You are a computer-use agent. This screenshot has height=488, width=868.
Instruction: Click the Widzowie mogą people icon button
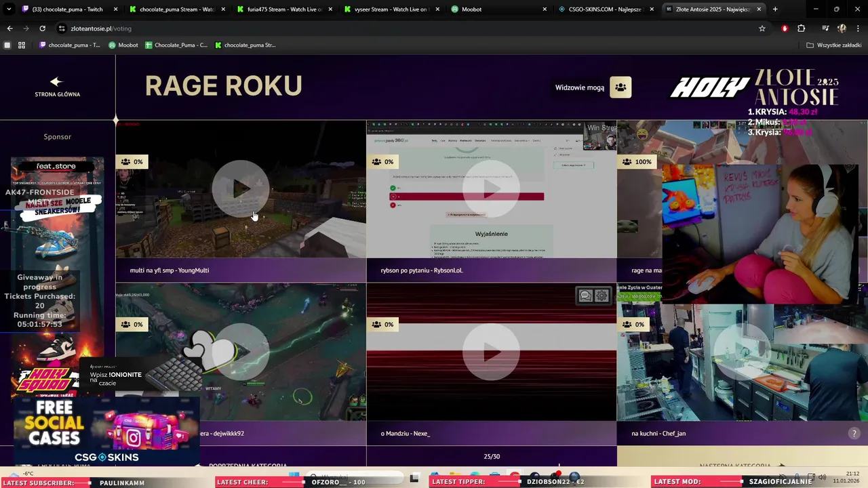click(620, 87)
